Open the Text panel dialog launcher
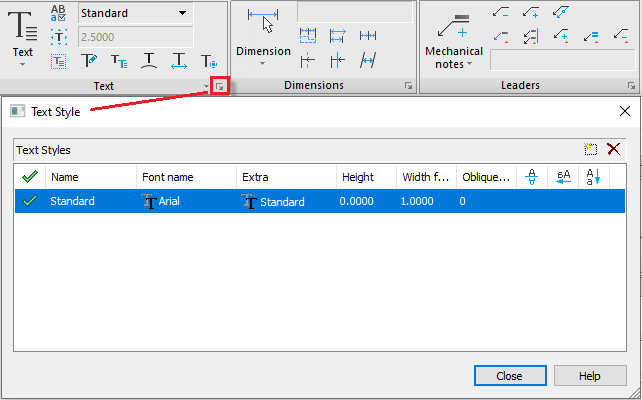Screen dimensions: 642x400 220,86
